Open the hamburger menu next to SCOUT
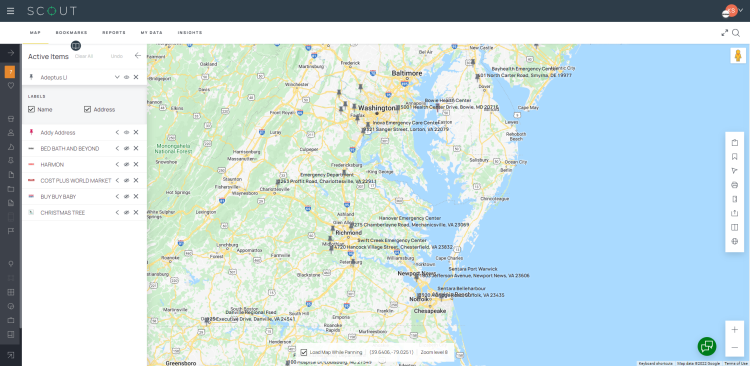This screenshot has width=750, height=366. pyautogui.click(x=11, y=11)
